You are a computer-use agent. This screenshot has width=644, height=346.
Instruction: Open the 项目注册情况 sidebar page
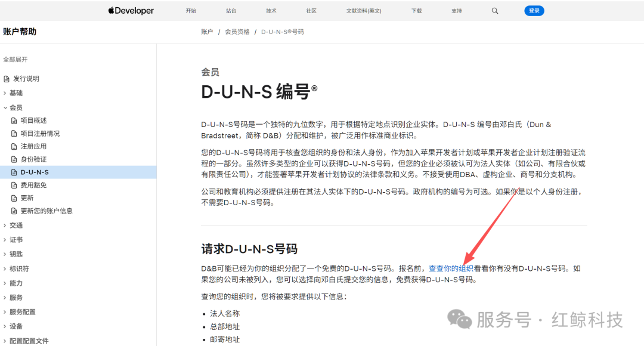point(41,134)
